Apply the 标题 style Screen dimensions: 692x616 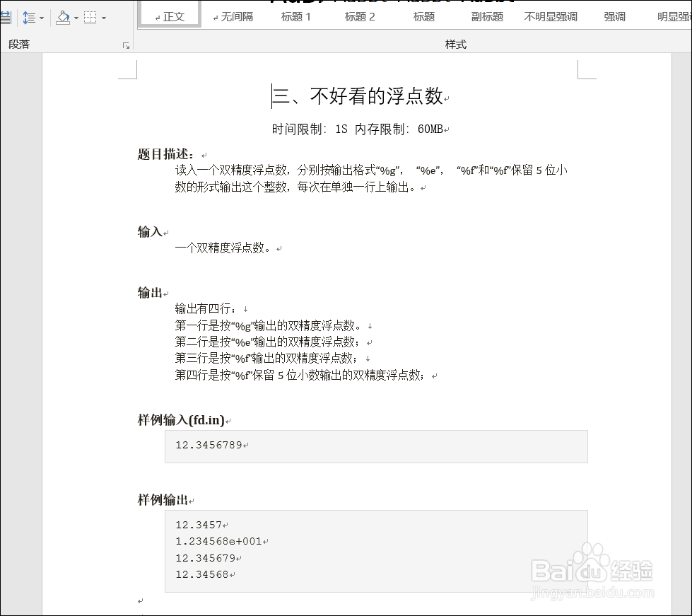[x=423, y=17]
